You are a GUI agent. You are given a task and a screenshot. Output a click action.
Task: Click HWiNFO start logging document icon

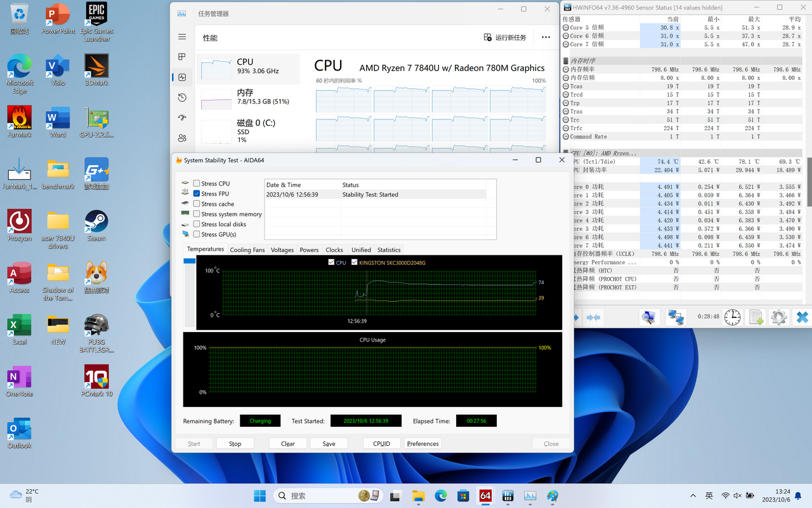(x=756, y=317)
